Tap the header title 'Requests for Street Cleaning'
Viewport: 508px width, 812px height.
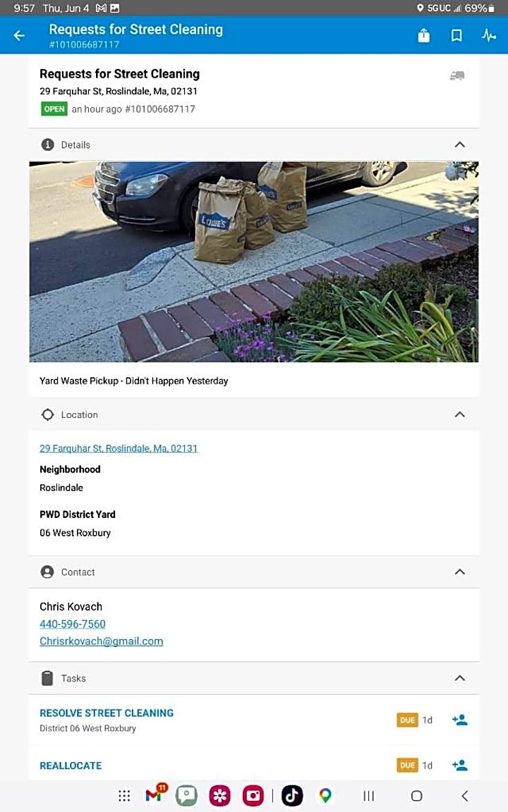pos(135,30)
